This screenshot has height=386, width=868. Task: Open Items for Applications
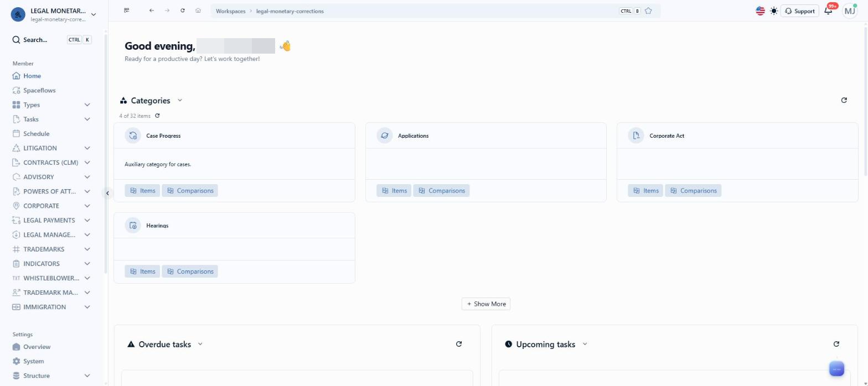tap(394, 190)
